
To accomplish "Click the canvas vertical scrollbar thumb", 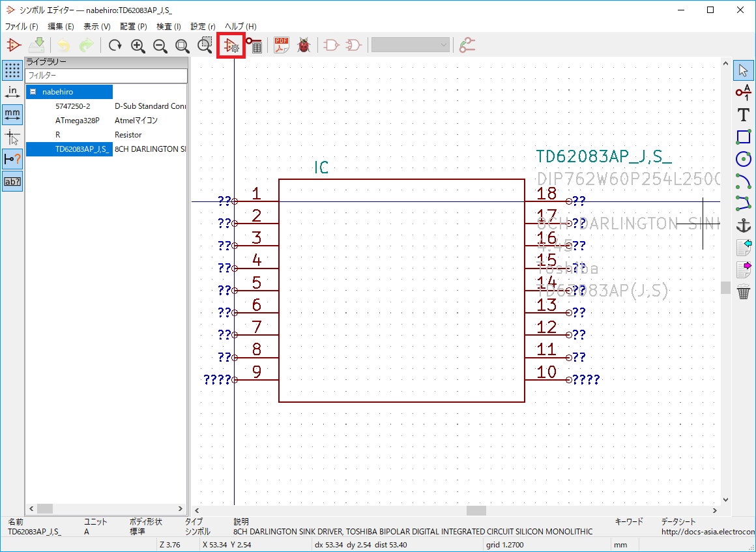I will point(725,288).
